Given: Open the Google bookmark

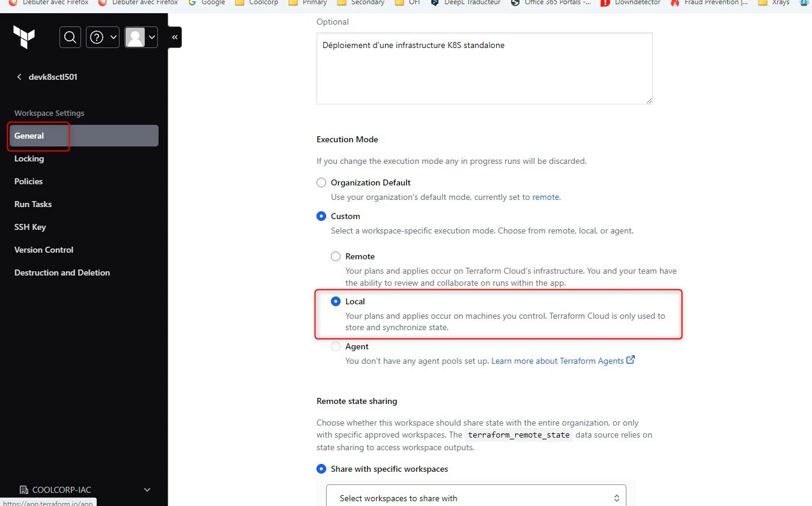Looking at the screenshot, I should tap(207, 3).
